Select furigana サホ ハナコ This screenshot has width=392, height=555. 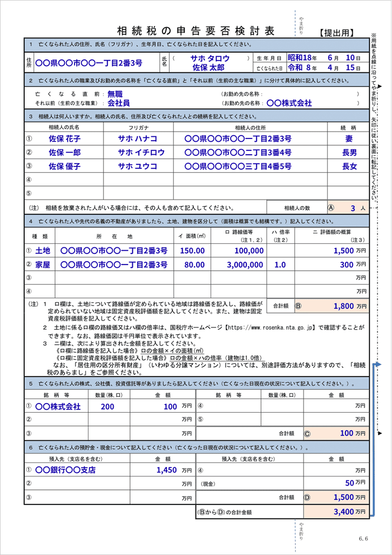click(138, 139)
